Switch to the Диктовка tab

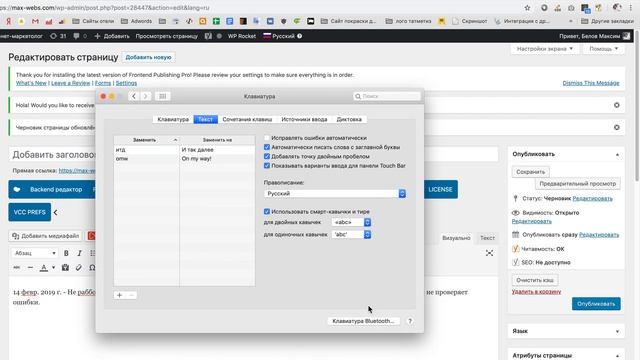pyautogui.click(x=349, y=119)
